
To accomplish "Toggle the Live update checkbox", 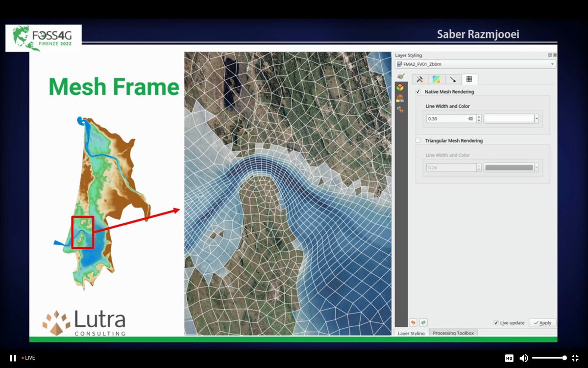I will click(496, 323).
